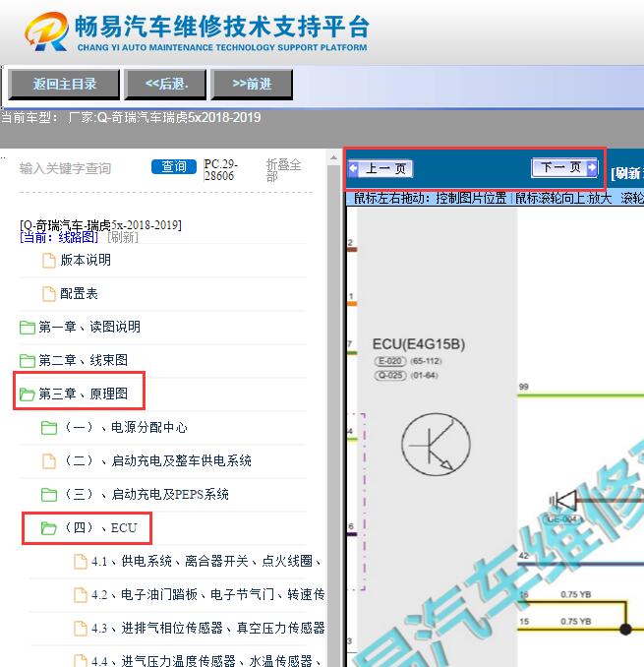Click the [刷新] link under the vehicle title

[123, 237]
